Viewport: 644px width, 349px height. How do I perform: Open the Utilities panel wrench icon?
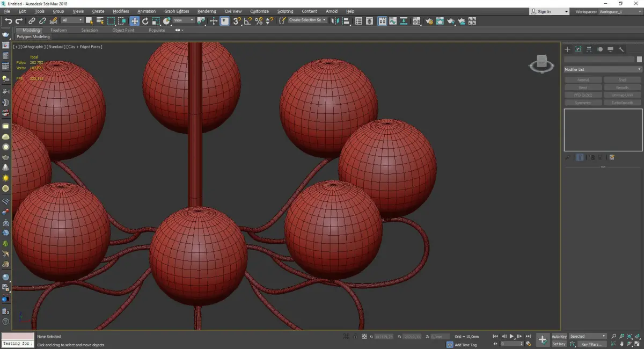point(621,49)
